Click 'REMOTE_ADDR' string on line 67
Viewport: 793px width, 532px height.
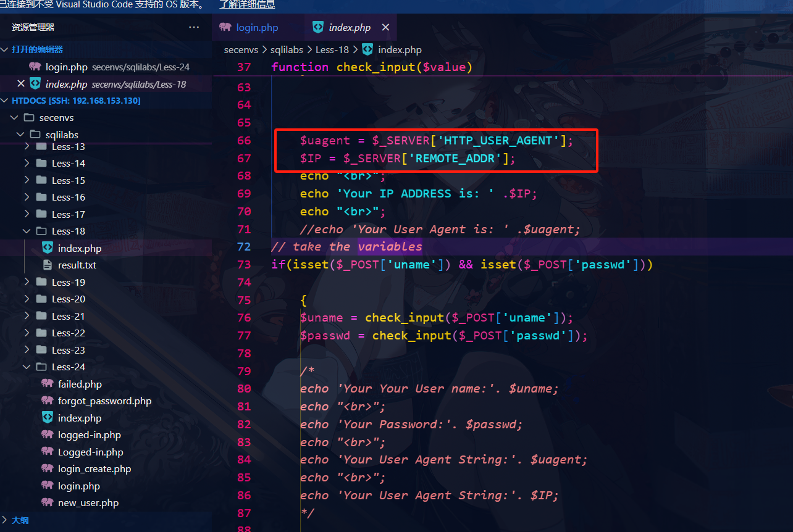coord(456,159)
